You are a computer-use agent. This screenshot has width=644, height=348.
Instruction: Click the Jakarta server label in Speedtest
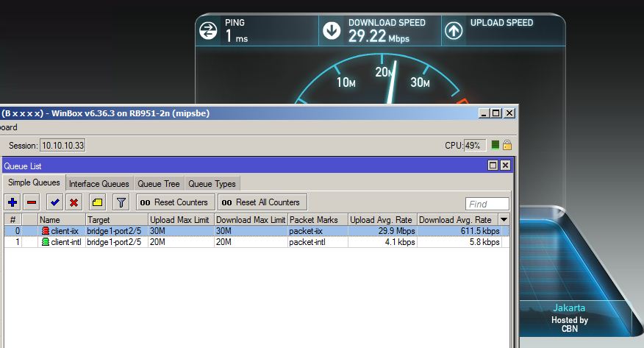pos(569,308)
